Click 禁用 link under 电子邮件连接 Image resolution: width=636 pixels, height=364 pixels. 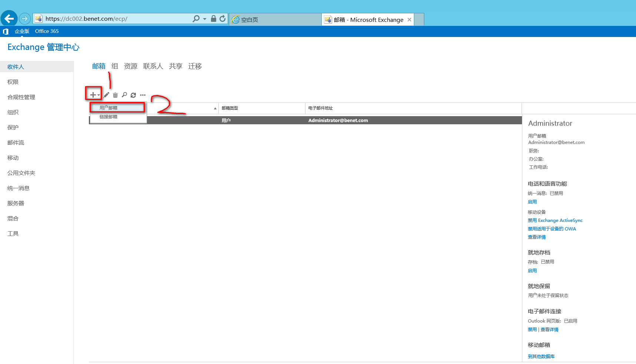(x=532, y=330)
